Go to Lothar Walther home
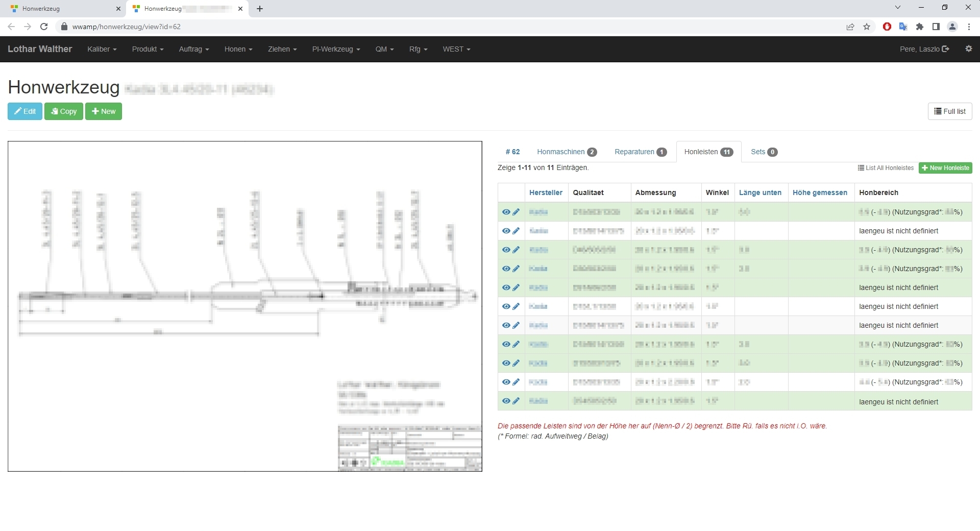 pos(40,49)
